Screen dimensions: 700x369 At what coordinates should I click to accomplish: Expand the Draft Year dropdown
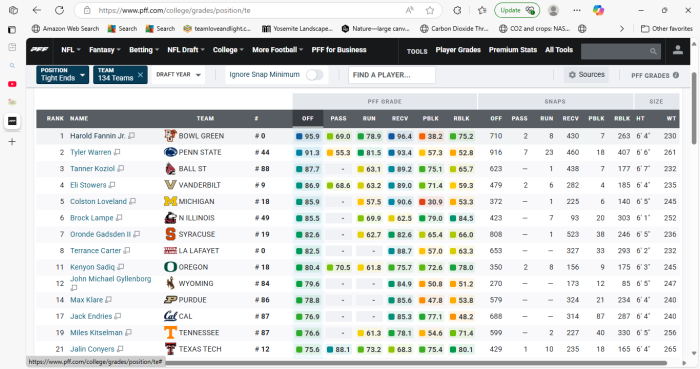click(x=178, y=75)
